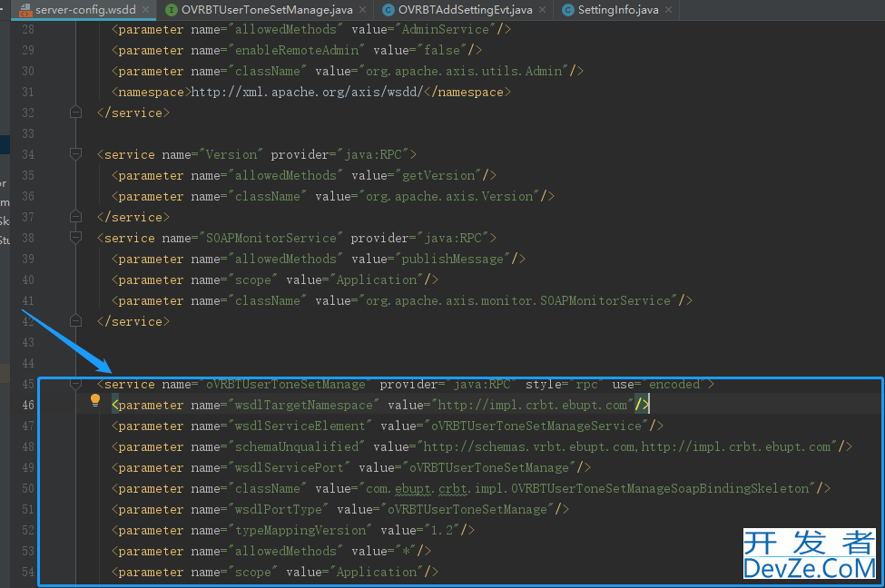Click the interface icon on OVRBTUserToneSetManage.java tab
This screenshot has height=588, width=885.
tap(171, 10)
